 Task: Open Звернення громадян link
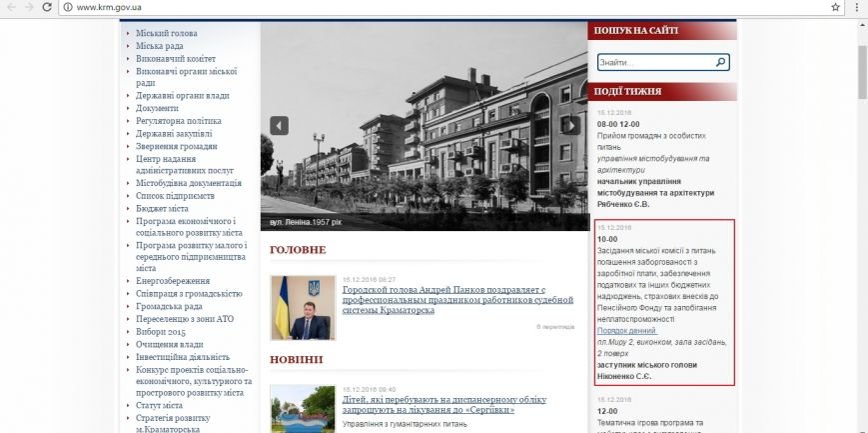(x=176, y=146)
